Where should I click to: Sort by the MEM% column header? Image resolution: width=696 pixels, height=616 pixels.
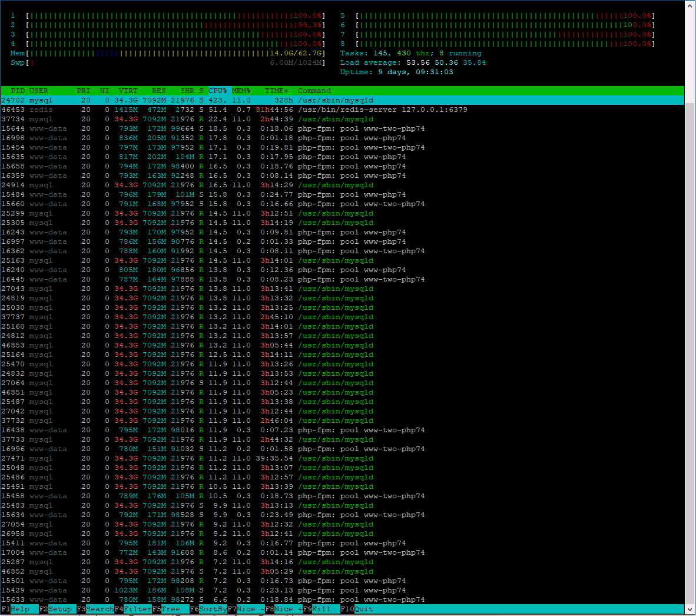coord(241,91)
